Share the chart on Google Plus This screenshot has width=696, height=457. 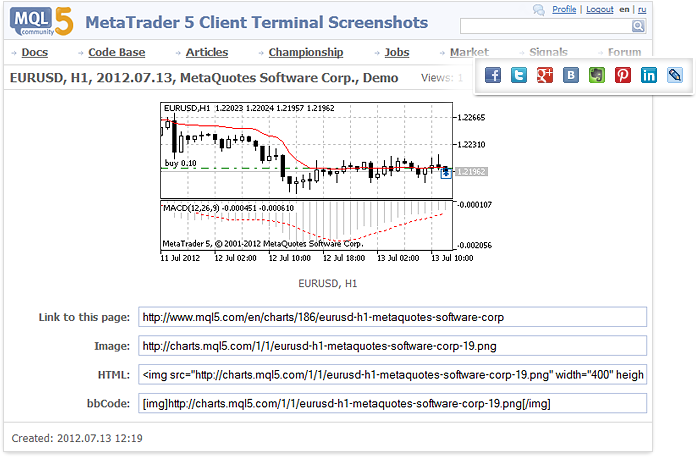pyautogui.click(x=545, y=75)
